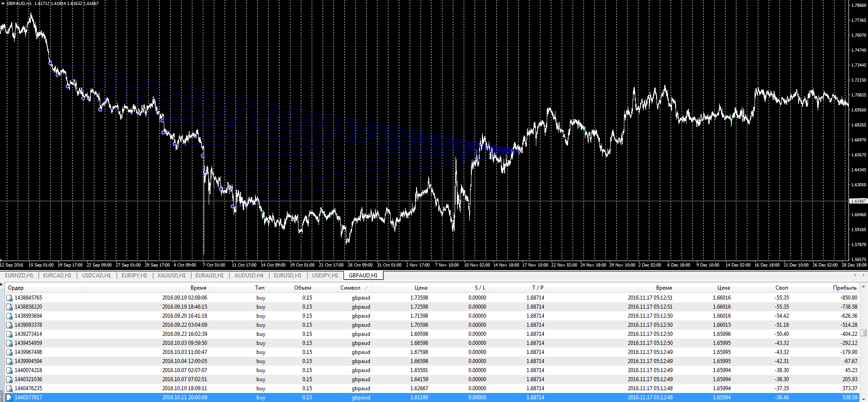
Task: Click the document icon of order 1439967498
Action: 9,352
